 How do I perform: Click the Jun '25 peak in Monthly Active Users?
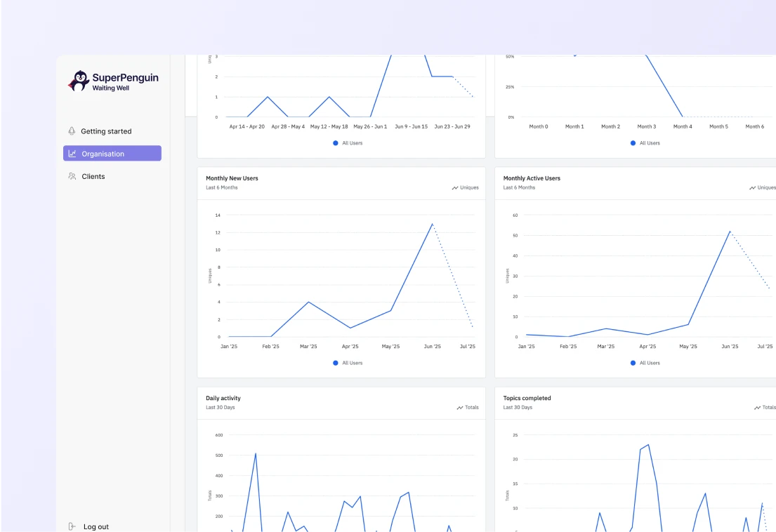(730, 231)
